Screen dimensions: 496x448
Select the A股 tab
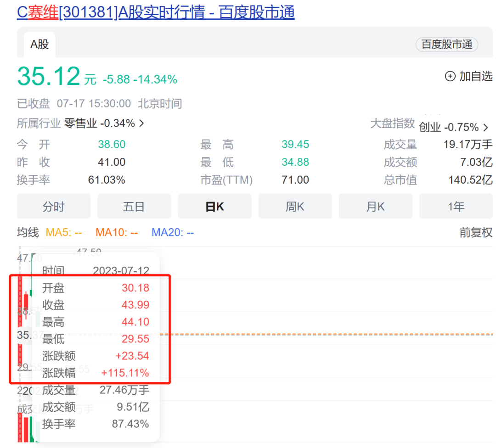[39, 45]
